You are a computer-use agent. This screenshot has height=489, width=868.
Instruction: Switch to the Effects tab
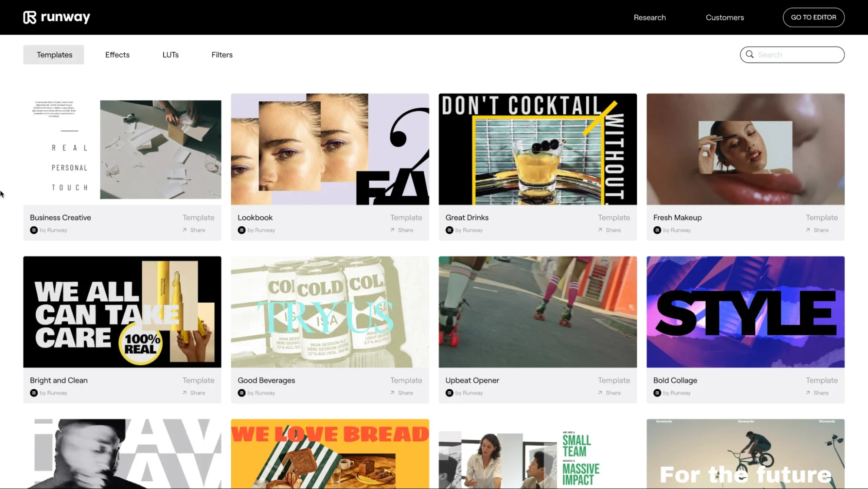point(117,55)
